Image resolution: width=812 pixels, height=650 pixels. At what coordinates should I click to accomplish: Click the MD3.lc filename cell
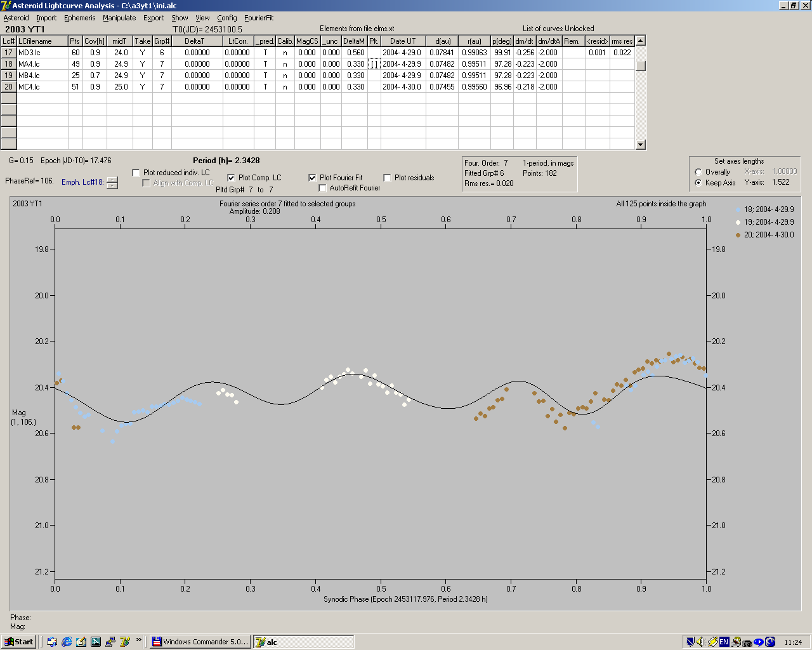43,53
